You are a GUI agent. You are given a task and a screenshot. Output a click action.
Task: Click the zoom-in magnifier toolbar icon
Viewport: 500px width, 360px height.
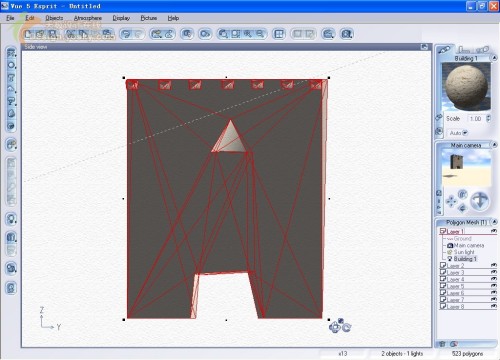pyautogui.click(x=248, y=34)
